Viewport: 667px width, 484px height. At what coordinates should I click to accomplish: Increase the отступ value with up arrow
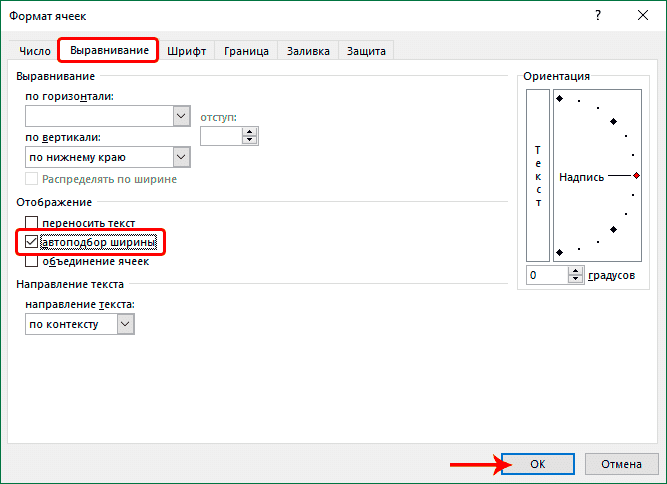click(x=250, y=131)
